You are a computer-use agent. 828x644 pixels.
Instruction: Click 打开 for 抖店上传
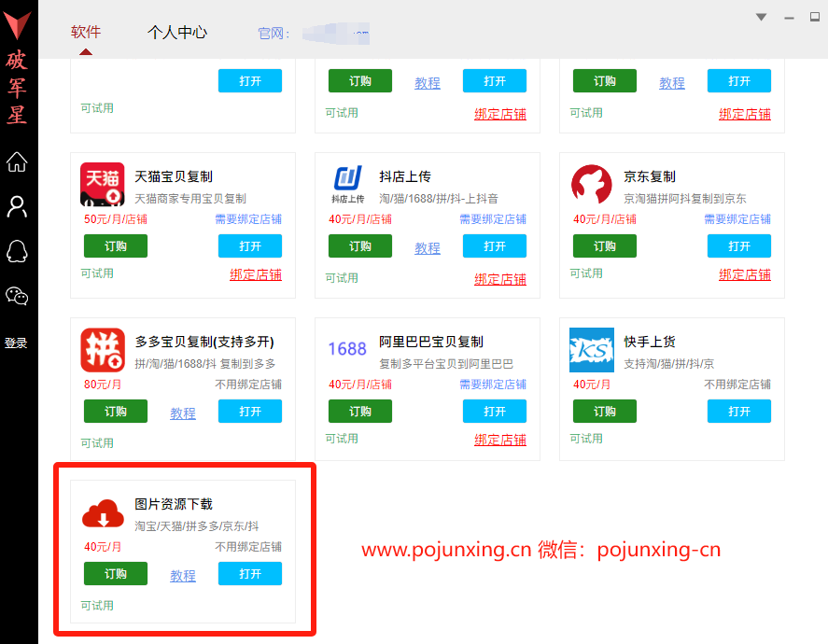494,246
